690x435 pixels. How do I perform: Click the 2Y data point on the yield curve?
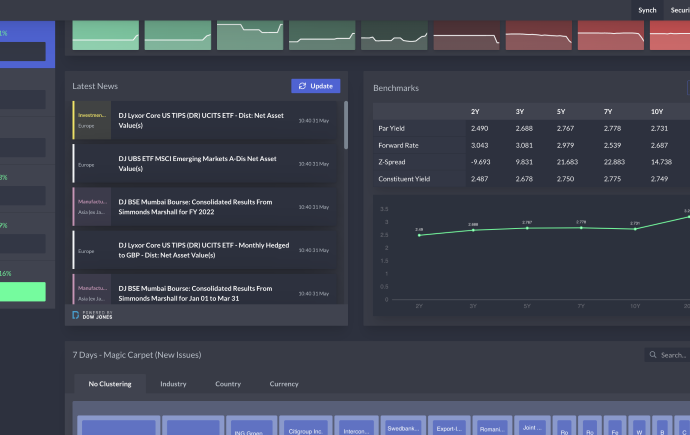(x=419, y=235)
